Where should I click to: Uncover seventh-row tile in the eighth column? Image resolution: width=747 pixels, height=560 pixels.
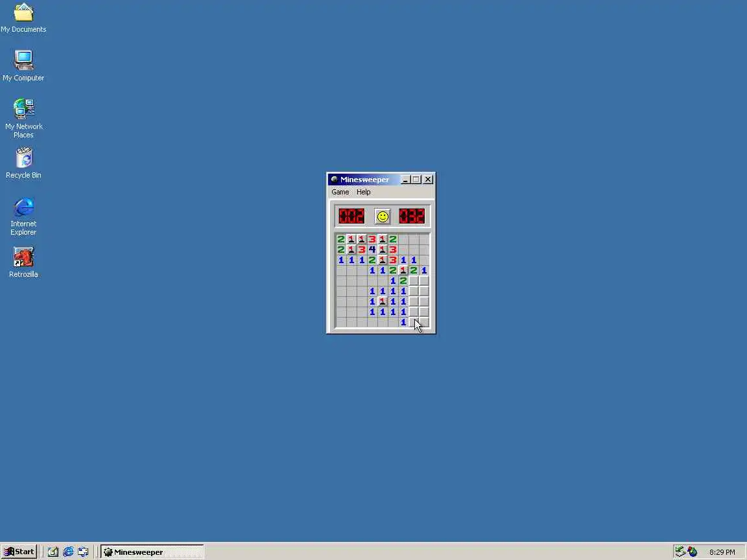click(414, 301)
